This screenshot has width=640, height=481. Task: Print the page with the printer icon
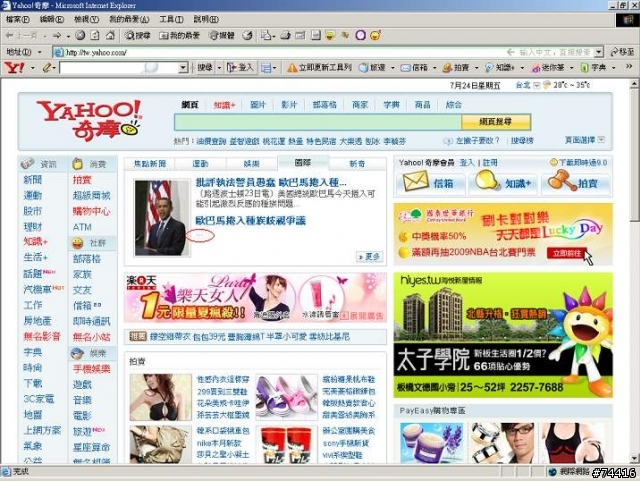tap(285, 36)
